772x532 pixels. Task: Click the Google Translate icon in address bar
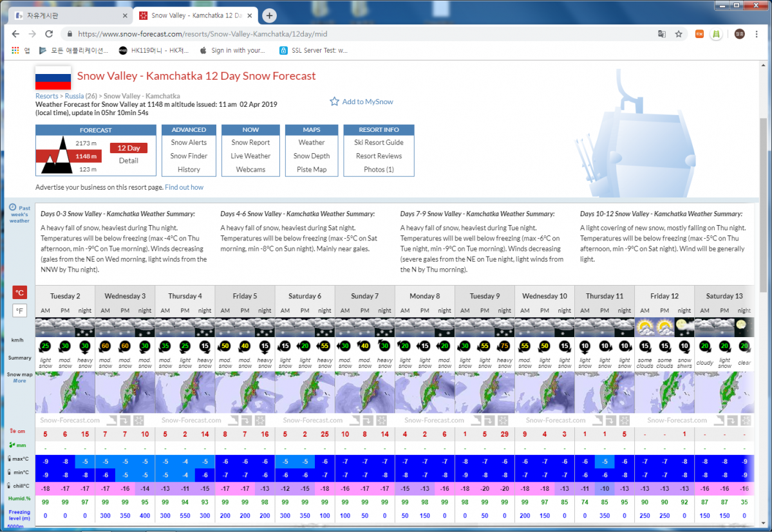click(x=662, y=34)
